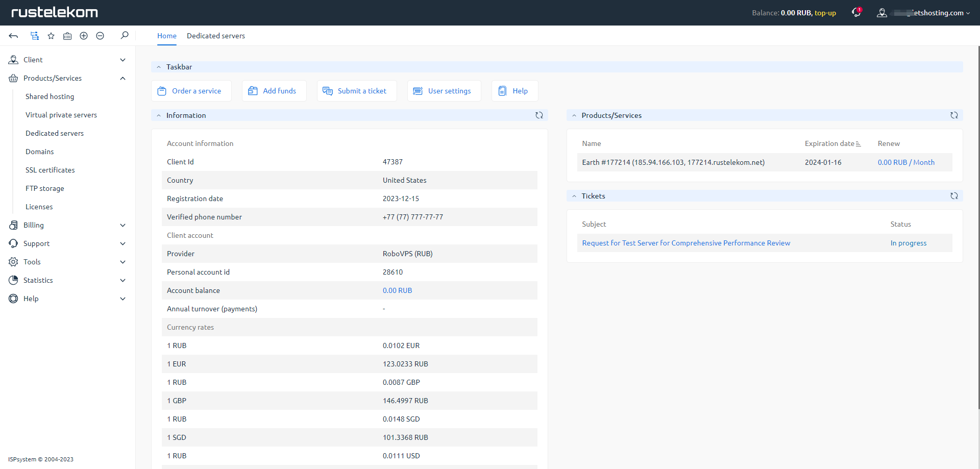Click the Add funds button

pos(274,91)
